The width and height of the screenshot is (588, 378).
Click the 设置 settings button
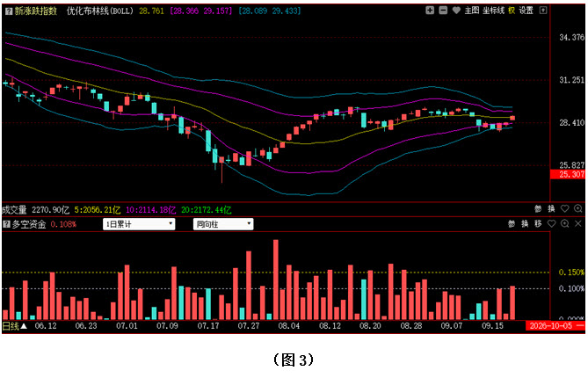click(526, 11)
